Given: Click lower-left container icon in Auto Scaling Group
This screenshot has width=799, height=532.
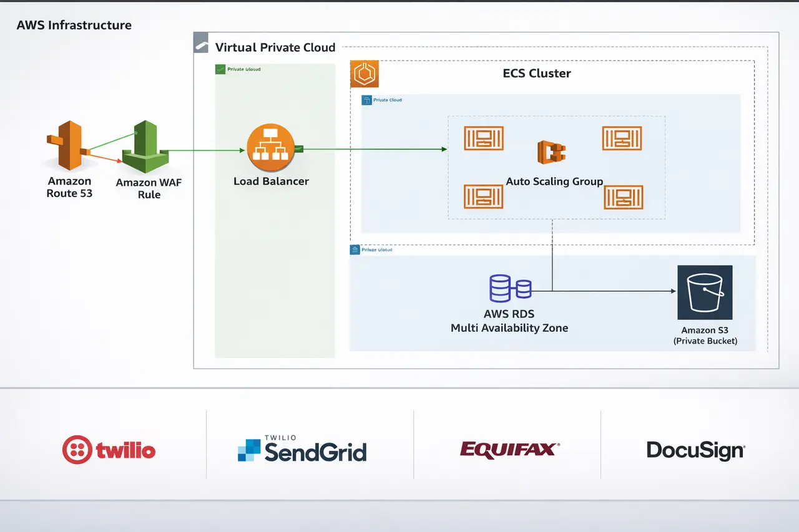Looking at the screenshot, I should [x=484, y=196].
